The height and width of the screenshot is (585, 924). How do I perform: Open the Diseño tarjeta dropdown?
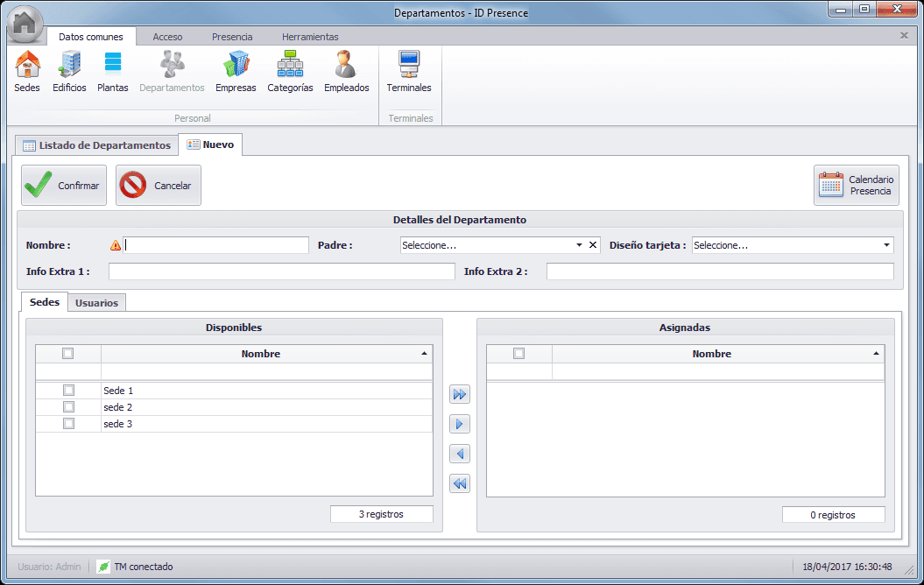tap(886, 245)
